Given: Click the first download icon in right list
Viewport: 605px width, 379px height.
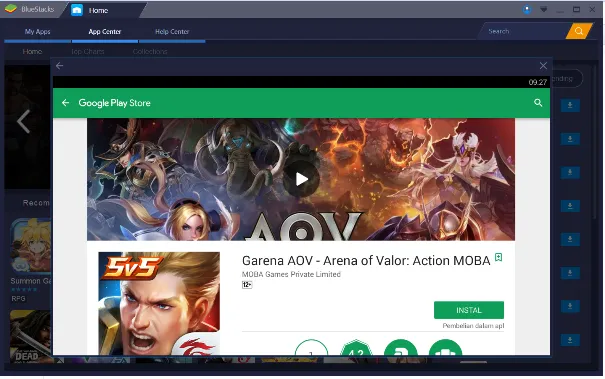Looking at the screenshot, I should [x=570, y=105].
